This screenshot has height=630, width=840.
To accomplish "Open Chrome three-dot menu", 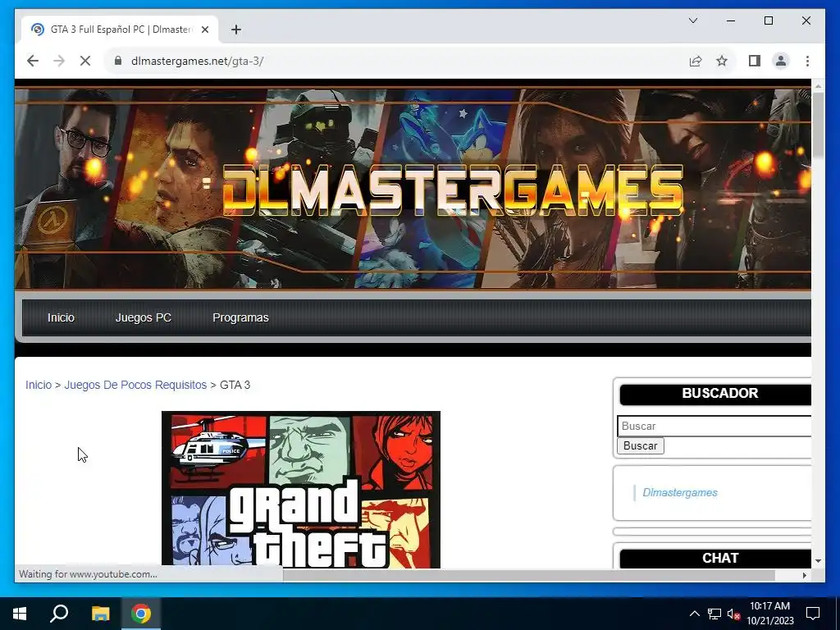I will (x=807, y=61).
